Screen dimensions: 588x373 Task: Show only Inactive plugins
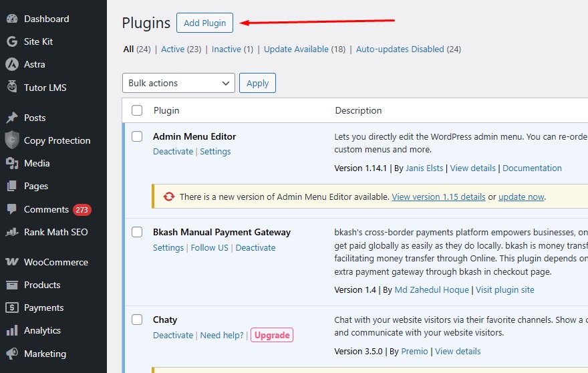pyautogui.click(x=226, y=49)
